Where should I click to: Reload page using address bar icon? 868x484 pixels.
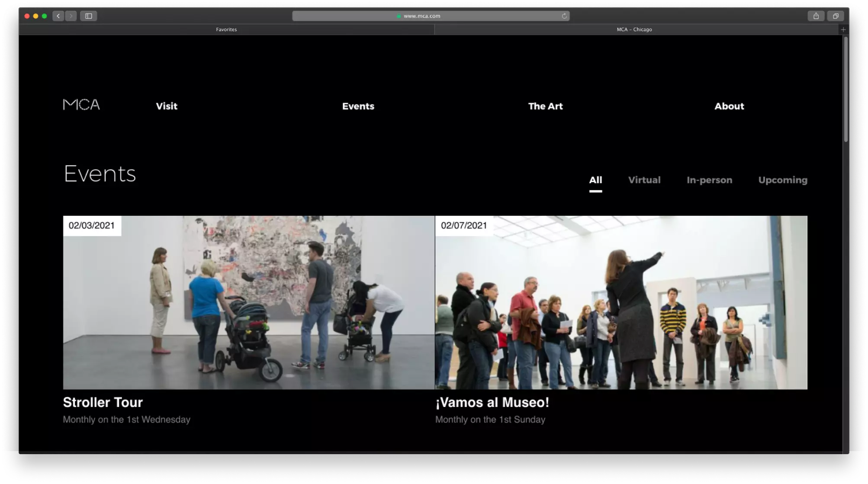[564, 16]
